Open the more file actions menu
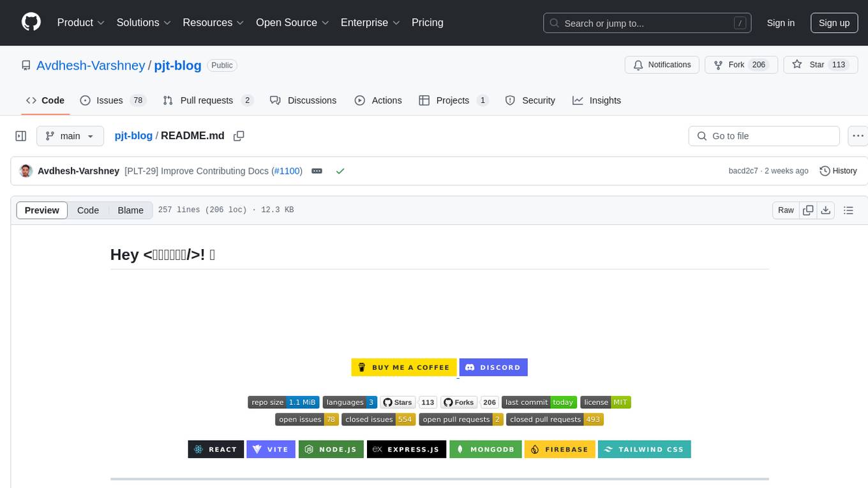The width and height of the screenshot is (868, 488). [858, 136]
